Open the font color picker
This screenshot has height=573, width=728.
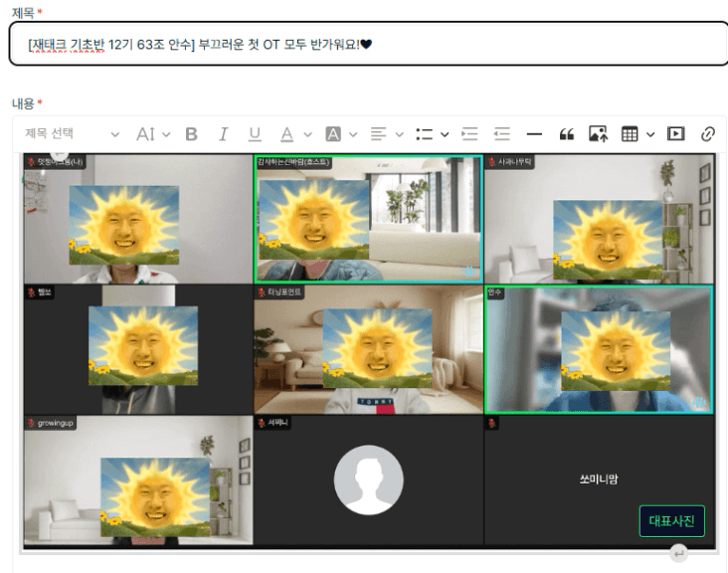293,134
